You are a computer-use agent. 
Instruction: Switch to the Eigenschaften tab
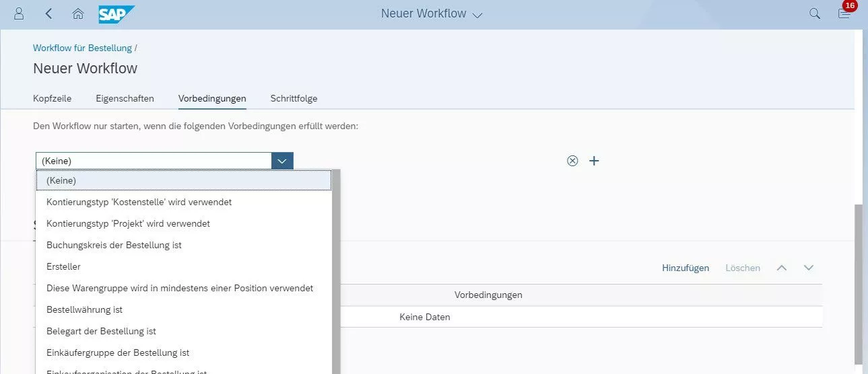coord(125,98)
